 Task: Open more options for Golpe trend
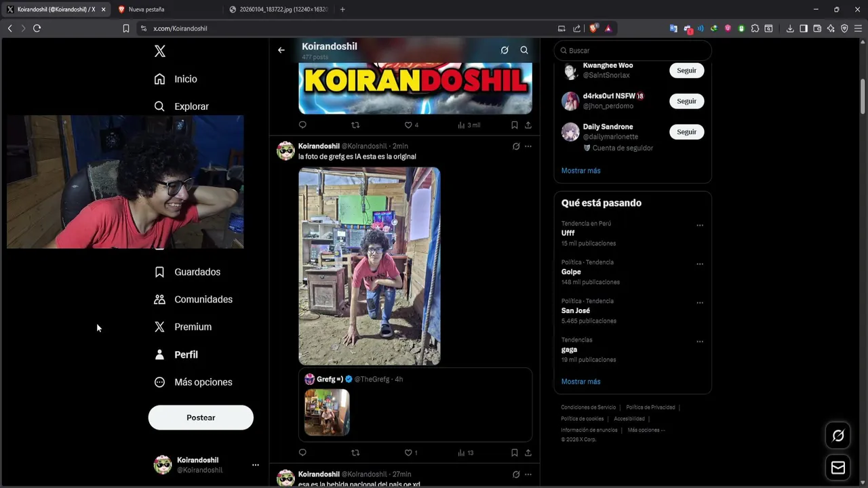tap(700, 264)
